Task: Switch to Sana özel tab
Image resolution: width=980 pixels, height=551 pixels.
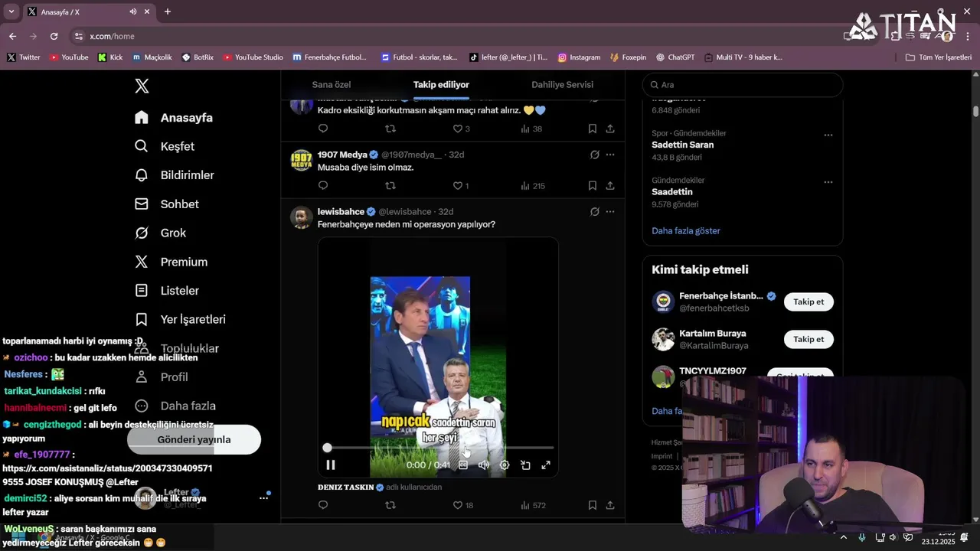Action: pyautogui.click(x=332, y=85)
